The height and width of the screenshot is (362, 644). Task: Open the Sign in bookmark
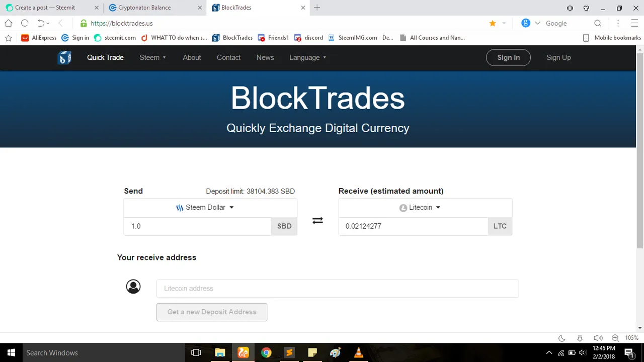[75, 38]
